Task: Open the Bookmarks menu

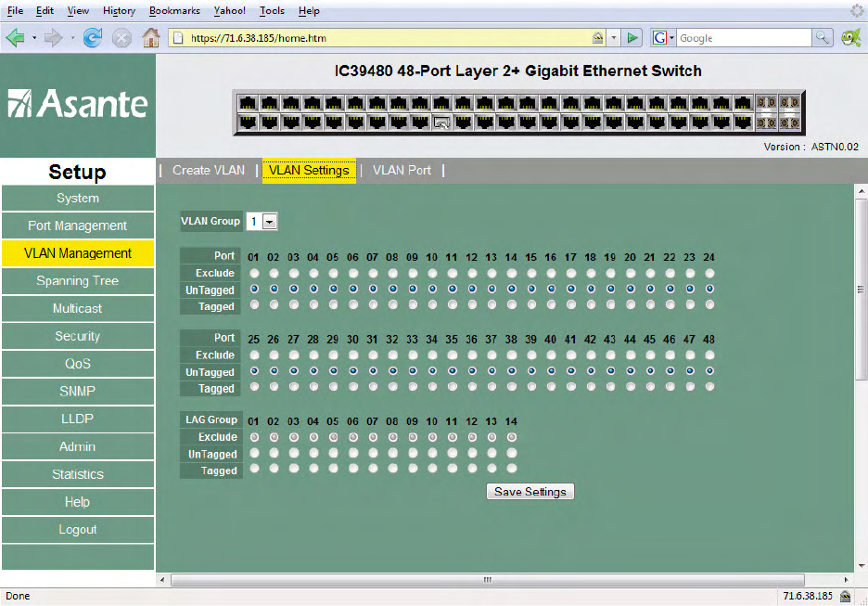Action: pos(174,10)
